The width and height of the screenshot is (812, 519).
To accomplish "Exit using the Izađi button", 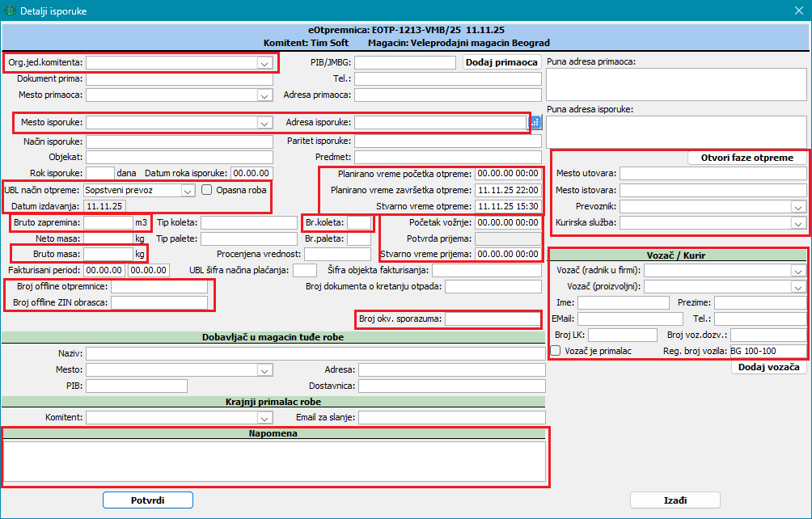I will click(675, 500).
